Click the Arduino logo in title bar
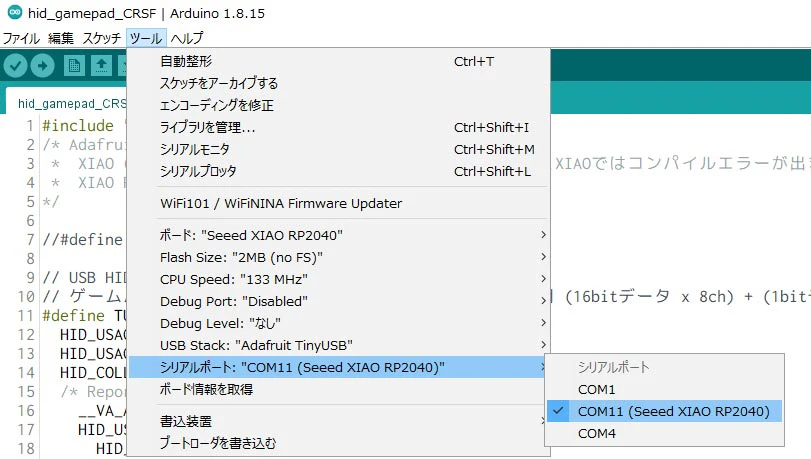 (15, 12)
